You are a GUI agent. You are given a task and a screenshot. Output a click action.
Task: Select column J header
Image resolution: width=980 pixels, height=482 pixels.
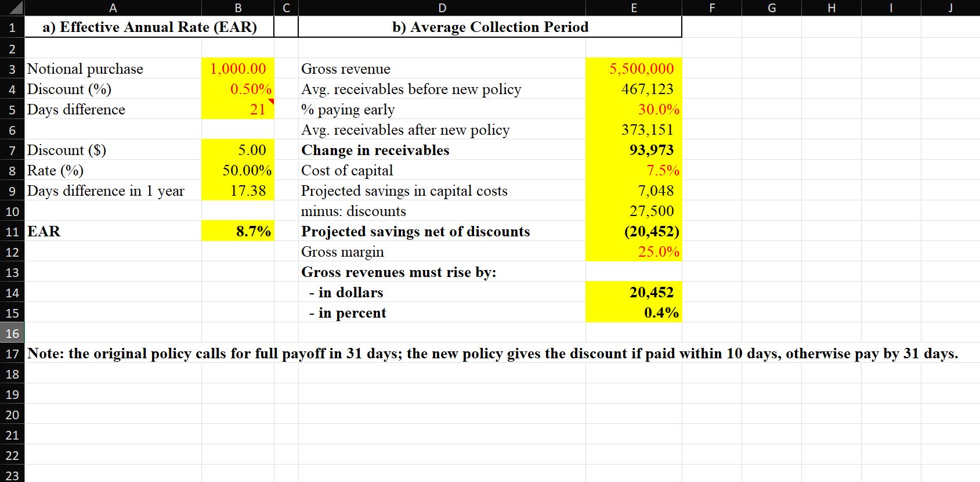[950, 8]
